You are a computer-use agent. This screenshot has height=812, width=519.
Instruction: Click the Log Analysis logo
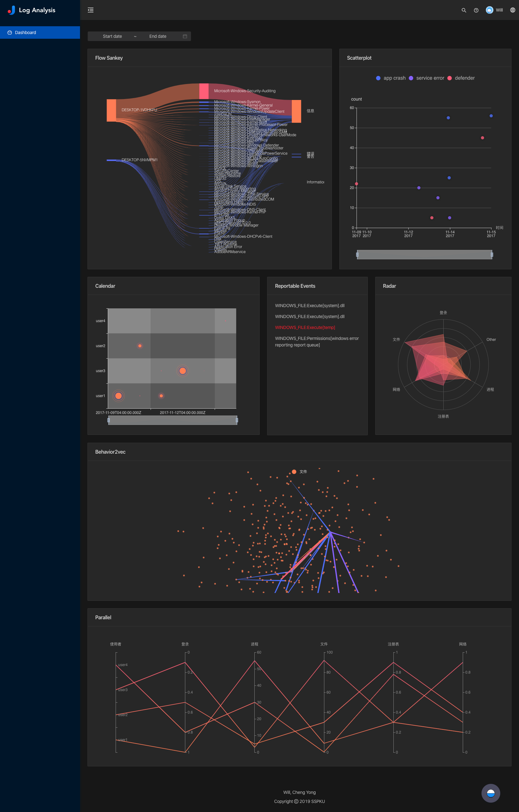[31, 10]
